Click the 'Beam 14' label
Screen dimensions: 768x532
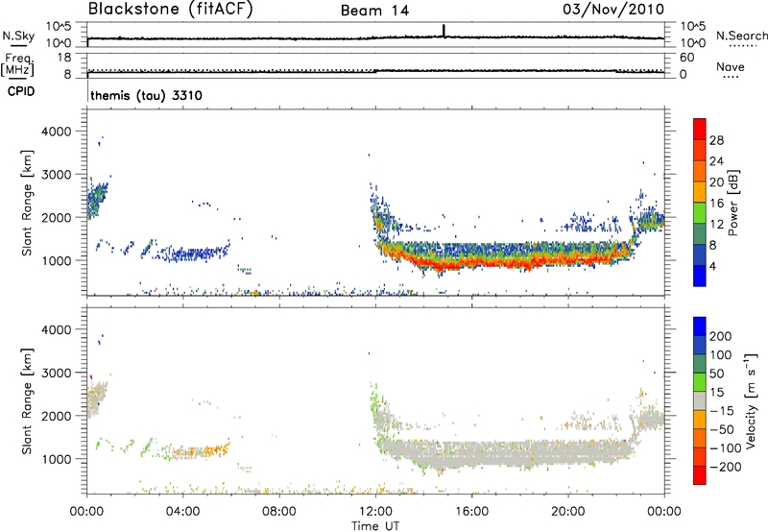tap(374, 11)
